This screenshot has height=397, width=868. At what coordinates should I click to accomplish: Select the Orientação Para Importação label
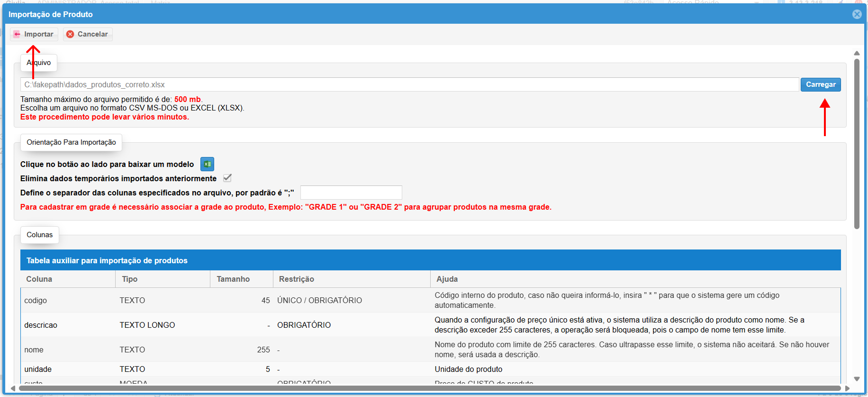(x=71, y=142)
